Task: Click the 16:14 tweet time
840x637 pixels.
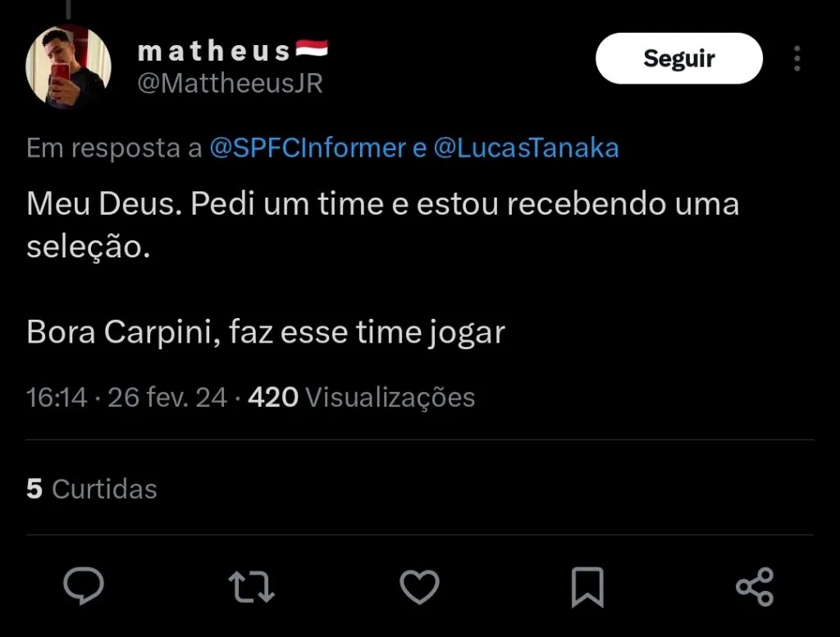Action: pos(57,398)
